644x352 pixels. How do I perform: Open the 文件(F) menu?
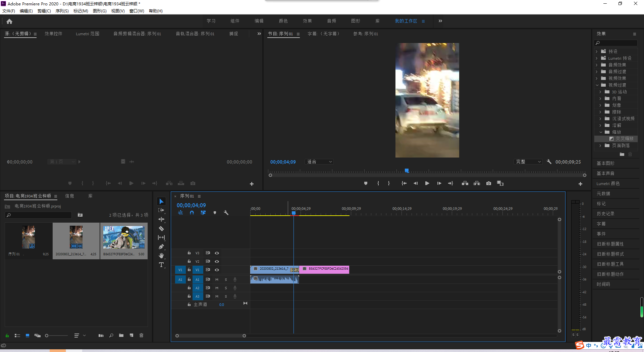pos(9,11)
